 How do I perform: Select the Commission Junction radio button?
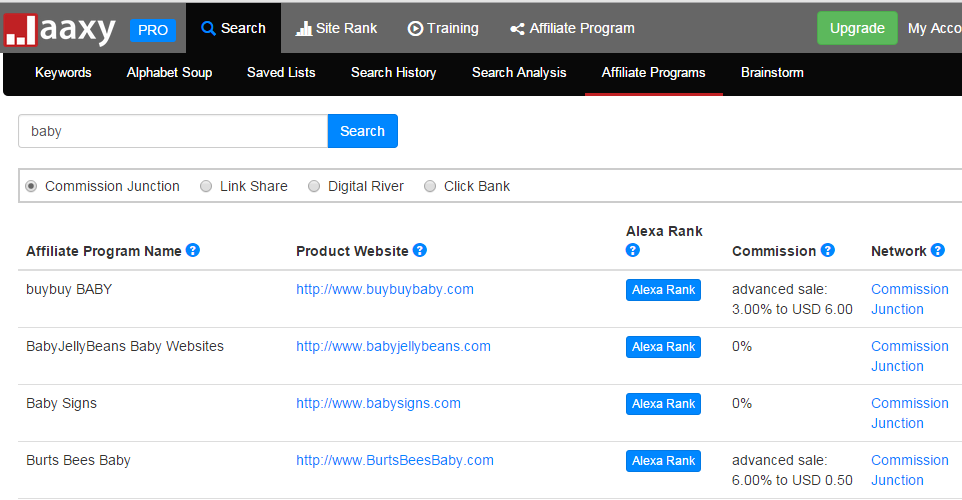coord(31,186)
